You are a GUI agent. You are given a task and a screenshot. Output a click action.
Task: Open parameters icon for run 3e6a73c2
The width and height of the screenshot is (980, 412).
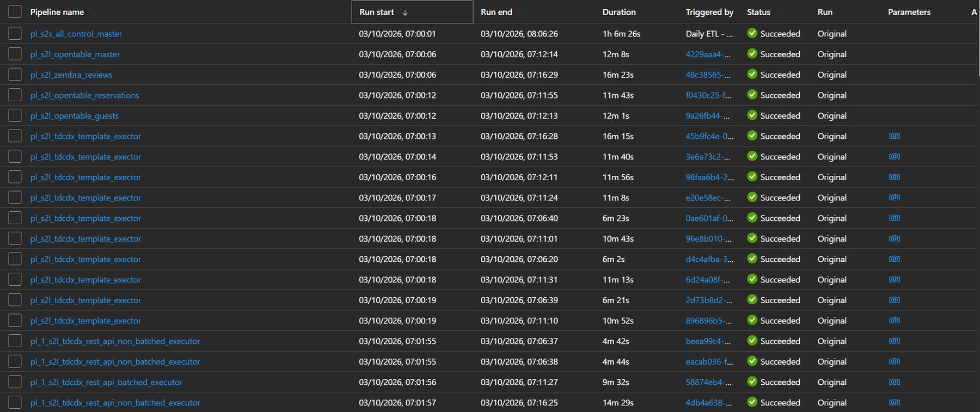pyautogui.click(x=894, y=157)
